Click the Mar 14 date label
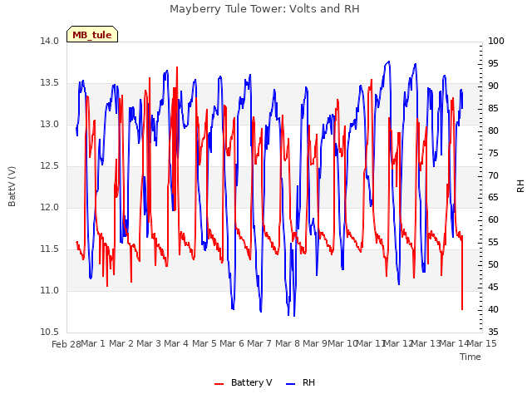 pyautogui.click(x=453, y=343)
